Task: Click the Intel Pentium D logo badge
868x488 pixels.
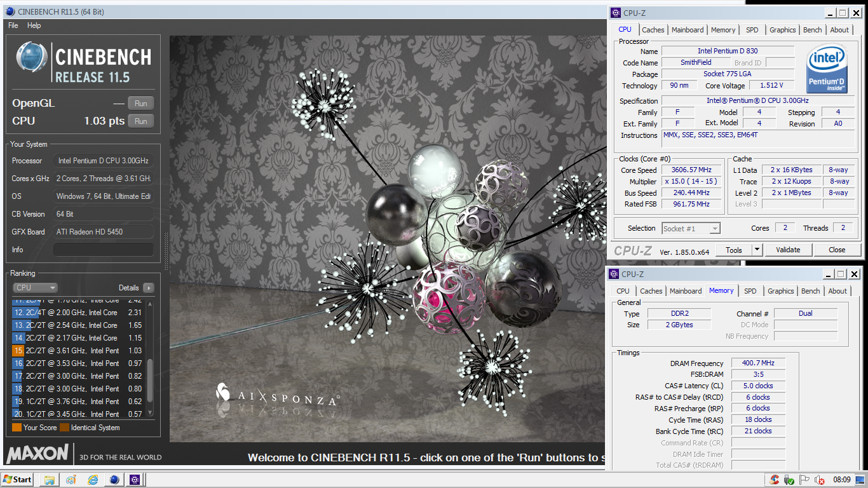Action: [x=827, y=69]
